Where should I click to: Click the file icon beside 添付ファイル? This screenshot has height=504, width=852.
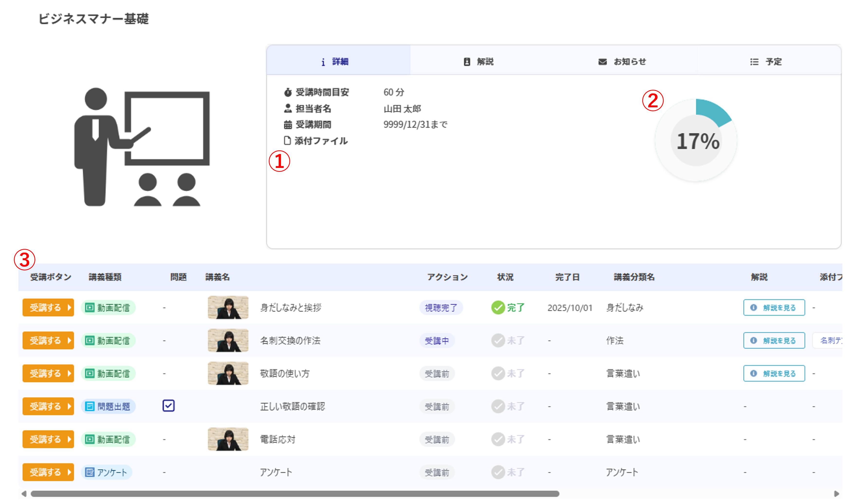pyautogui.click(x=287, y=141)
